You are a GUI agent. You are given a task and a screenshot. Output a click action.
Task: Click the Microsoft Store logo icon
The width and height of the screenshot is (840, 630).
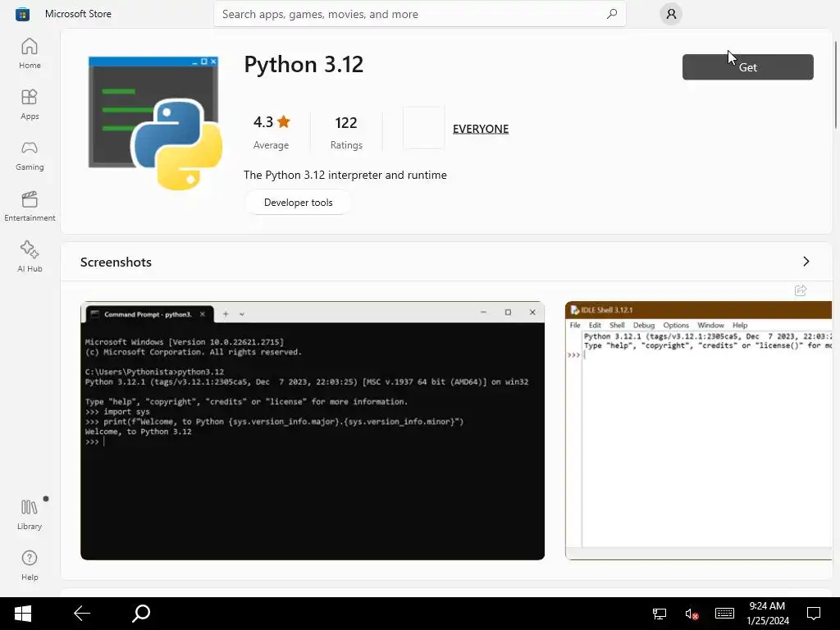pyautogui.click(x=22, y=14)
